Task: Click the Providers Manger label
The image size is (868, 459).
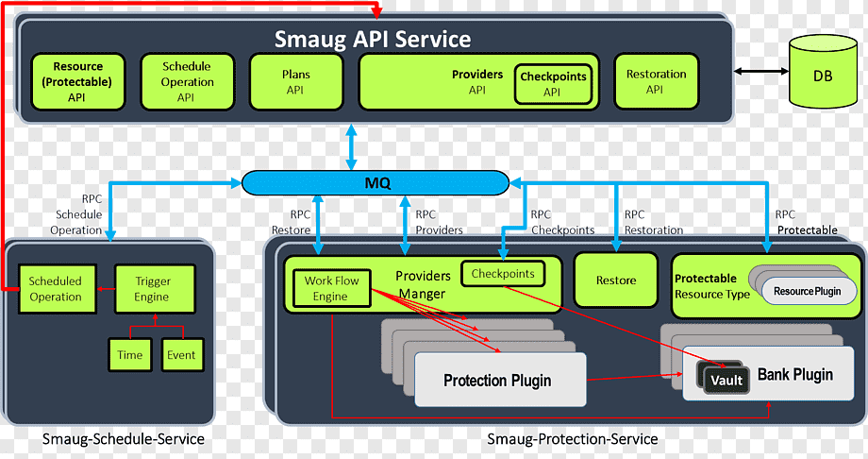Action: [423, 285]
